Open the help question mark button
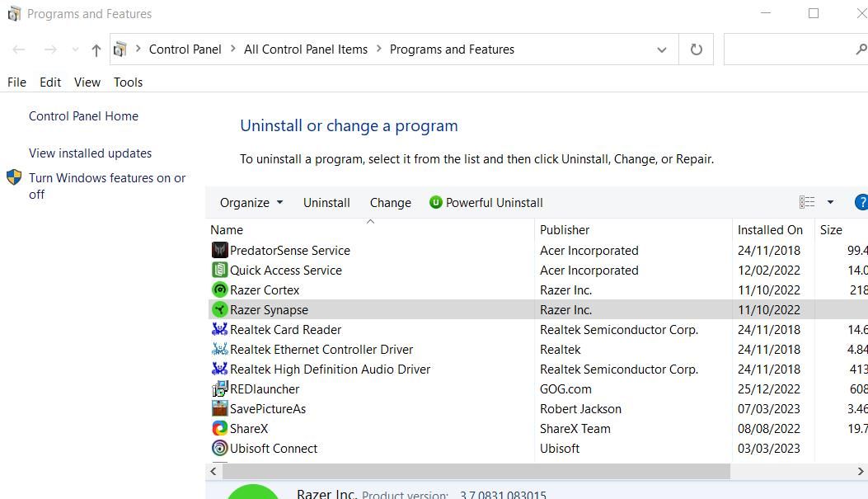The height and width of the screenshot is (499, 868). [x=861, y=202]
